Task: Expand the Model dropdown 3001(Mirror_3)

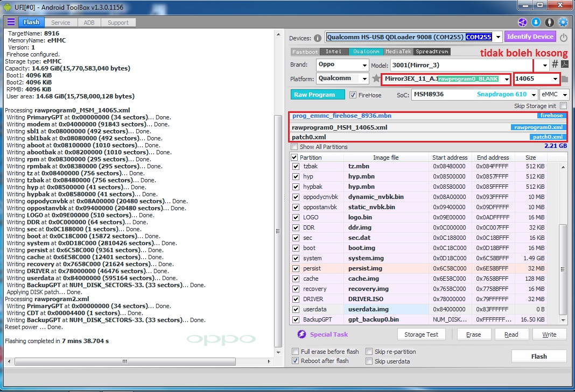Action: point(545,65)
